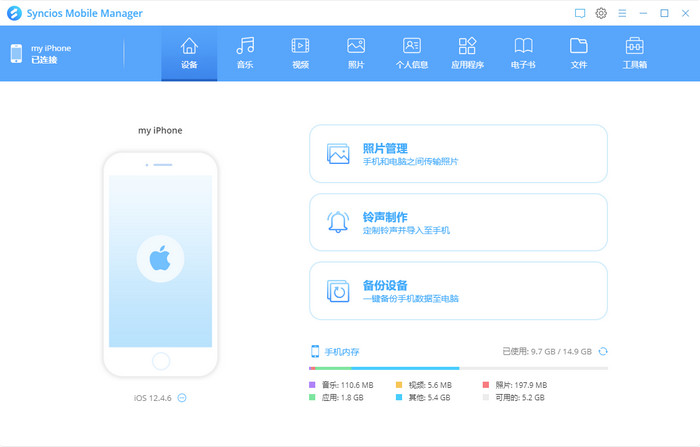This screenshot has width=700, height=447.
Task: Click the orange 视频 legend swatch
Action: (x=399, y=384)
